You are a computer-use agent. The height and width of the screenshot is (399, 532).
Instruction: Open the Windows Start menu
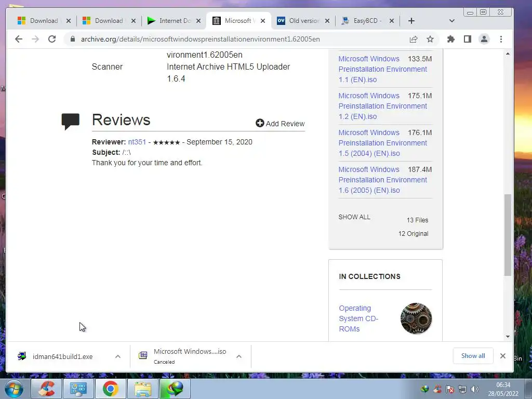14,389
